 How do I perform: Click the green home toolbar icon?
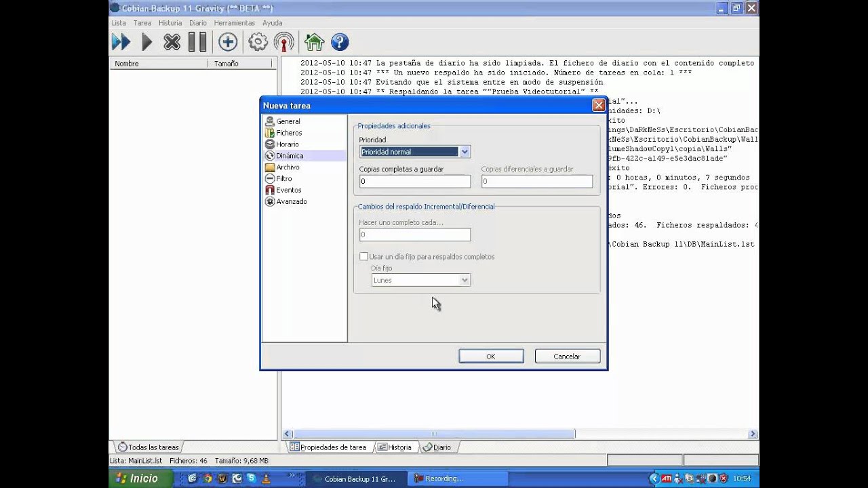314,42
